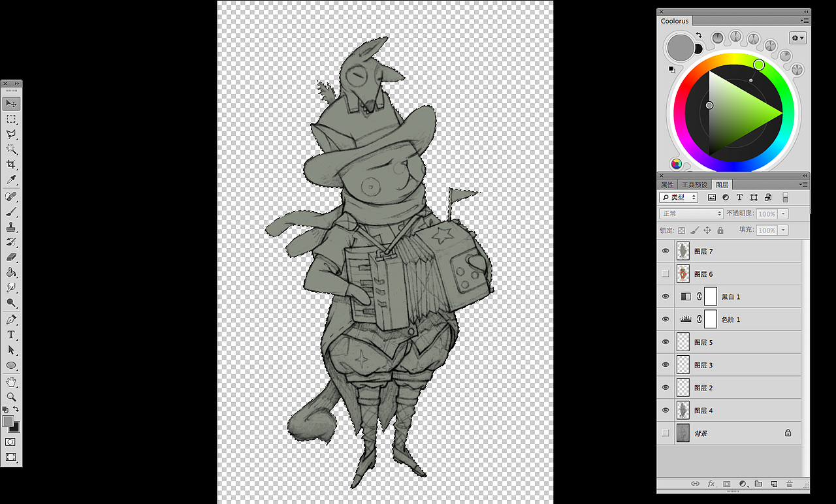Filter layers by shape layers

(x=754, y=197)
